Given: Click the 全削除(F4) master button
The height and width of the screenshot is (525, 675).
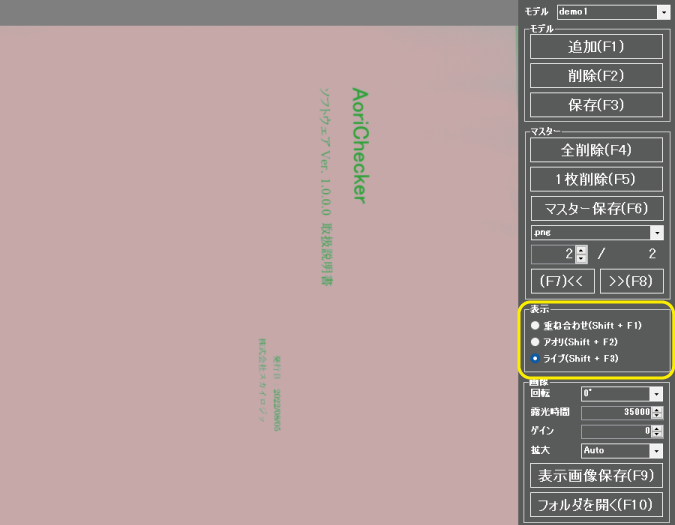Looking at the screenshot, I should (x=596, y=150).
